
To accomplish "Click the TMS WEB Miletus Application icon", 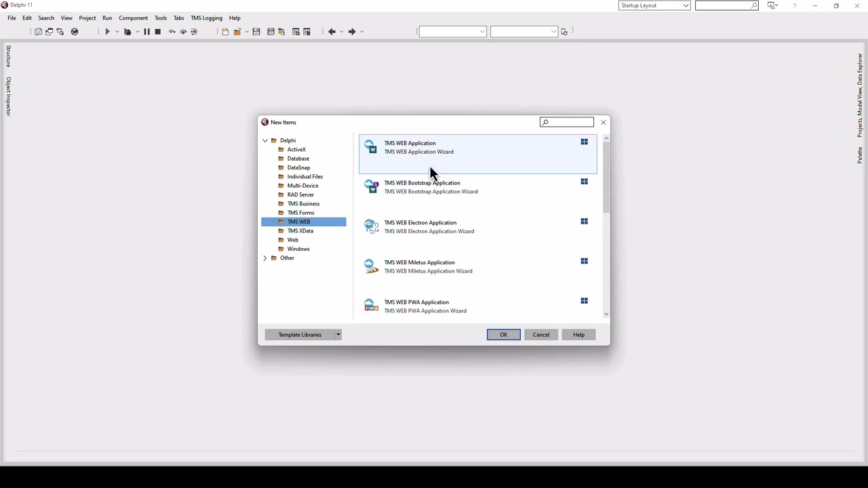I will (x=371, y=266).
